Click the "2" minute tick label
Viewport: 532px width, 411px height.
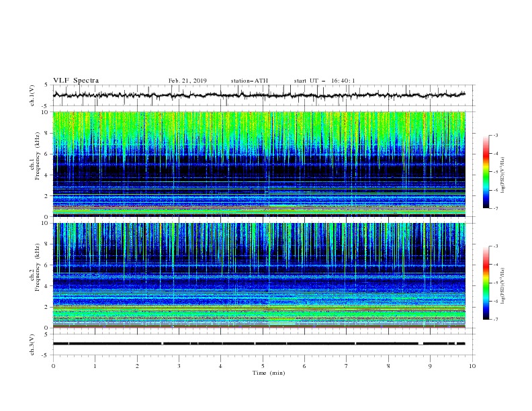137,366
